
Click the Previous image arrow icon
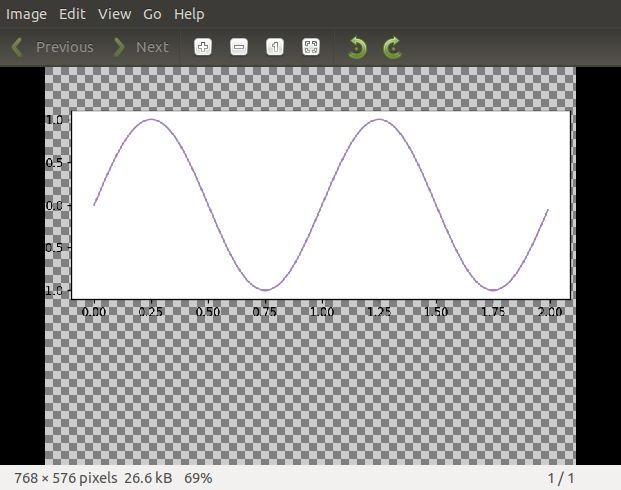[17, 47]
